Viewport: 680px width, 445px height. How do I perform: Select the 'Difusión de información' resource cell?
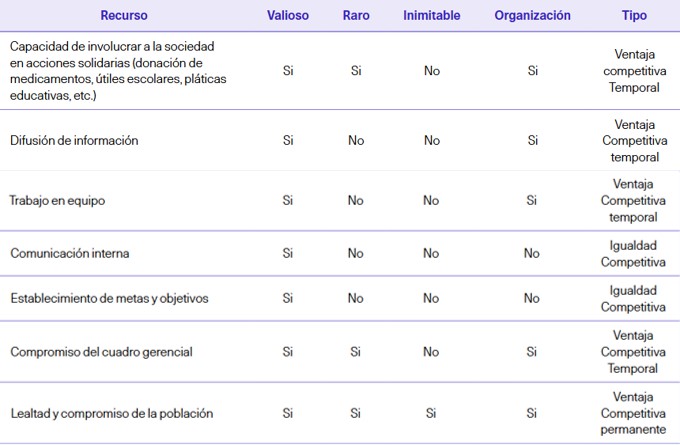tap(74, 141)
